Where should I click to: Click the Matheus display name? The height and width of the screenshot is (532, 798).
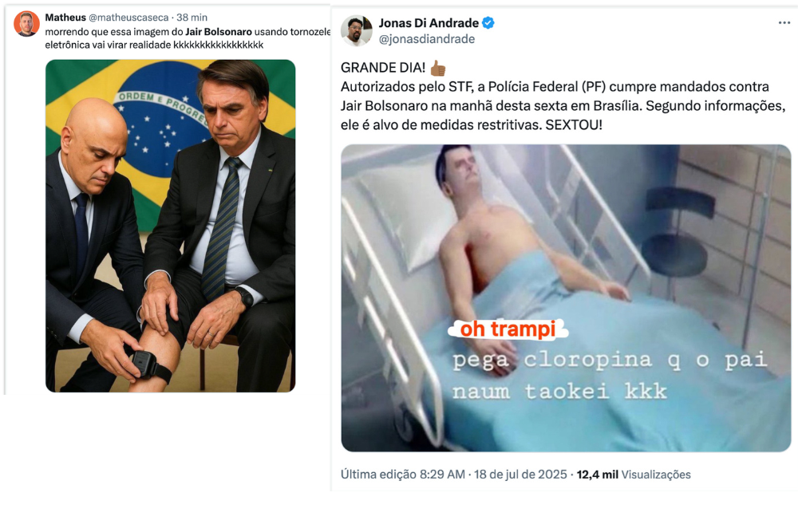point(65,18)
